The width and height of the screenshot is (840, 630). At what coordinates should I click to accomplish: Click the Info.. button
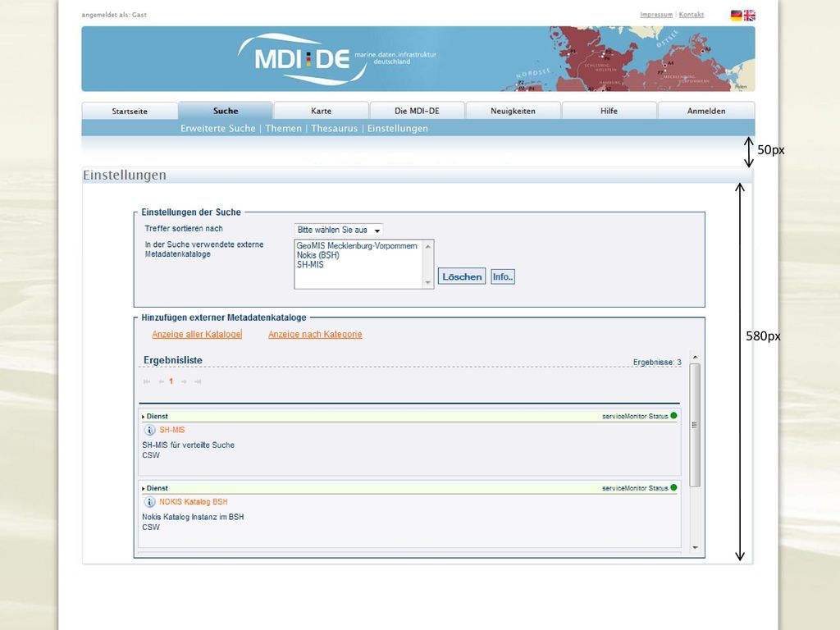pos(503,276)
